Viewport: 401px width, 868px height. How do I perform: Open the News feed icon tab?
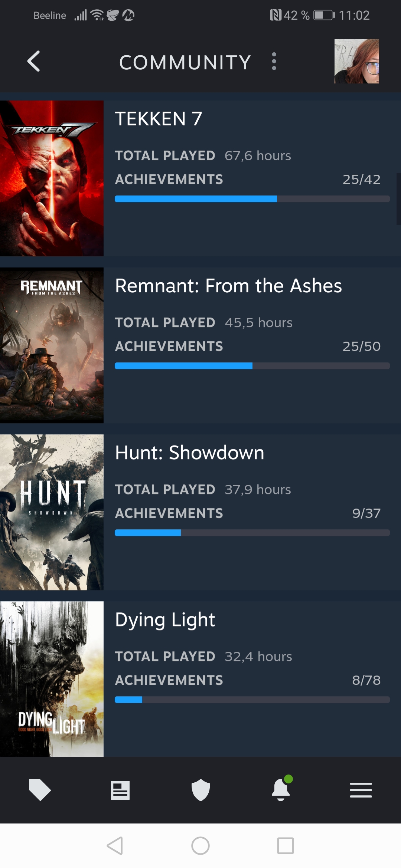pos(120,790)
